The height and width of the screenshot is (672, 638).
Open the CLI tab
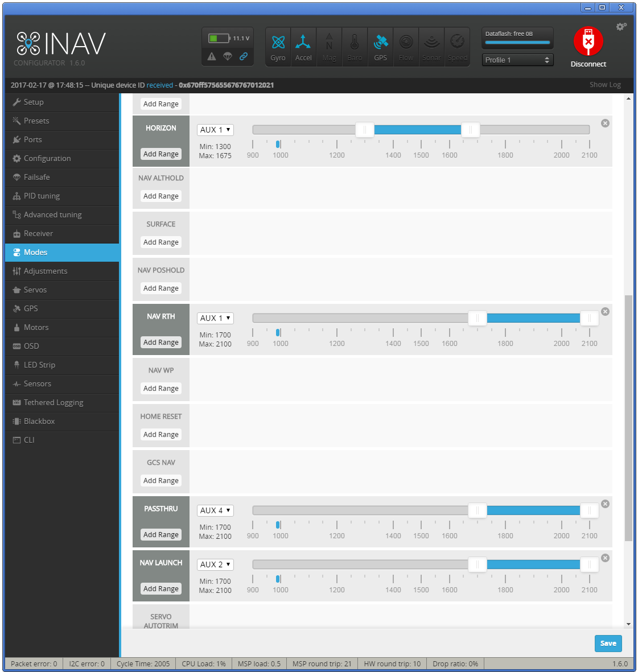pos(62,440)
